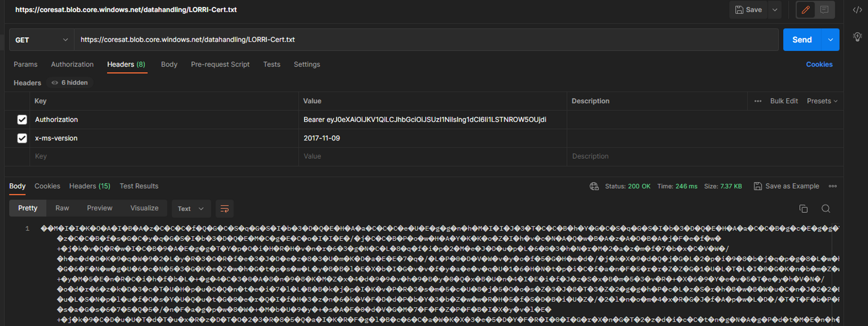Uncheck the Authorization header checkbox

tap(22, 120)
